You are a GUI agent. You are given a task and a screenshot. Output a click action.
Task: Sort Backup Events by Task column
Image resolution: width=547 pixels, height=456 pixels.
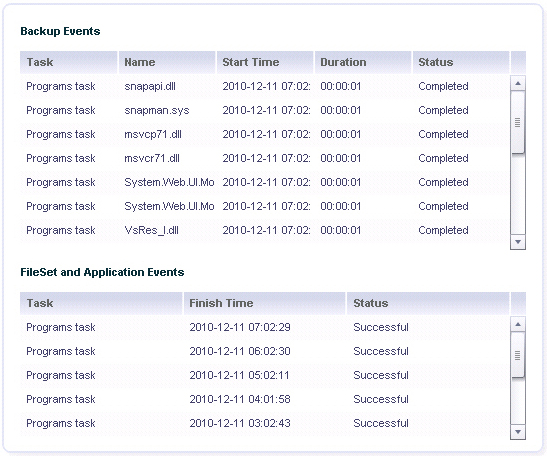[x=69, y=62]
